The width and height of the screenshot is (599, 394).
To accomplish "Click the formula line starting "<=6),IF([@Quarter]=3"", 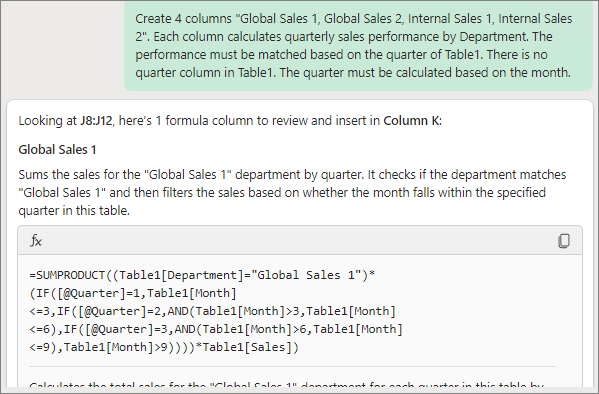I will pos(216,329).
